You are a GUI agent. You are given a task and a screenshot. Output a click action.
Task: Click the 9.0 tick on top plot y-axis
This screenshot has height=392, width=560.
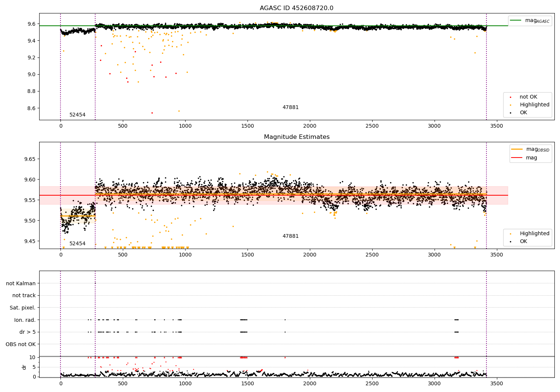[x=31, y=75]
